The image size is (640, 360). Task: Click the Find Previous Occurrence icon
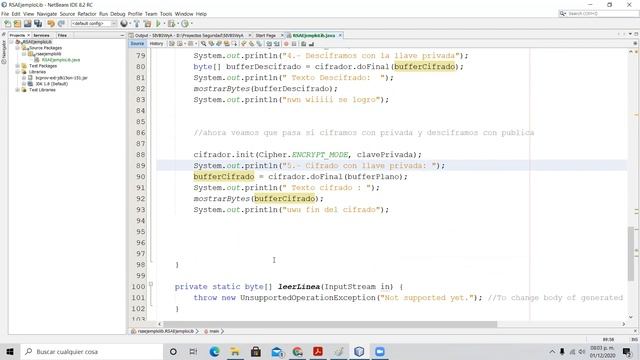211,44
